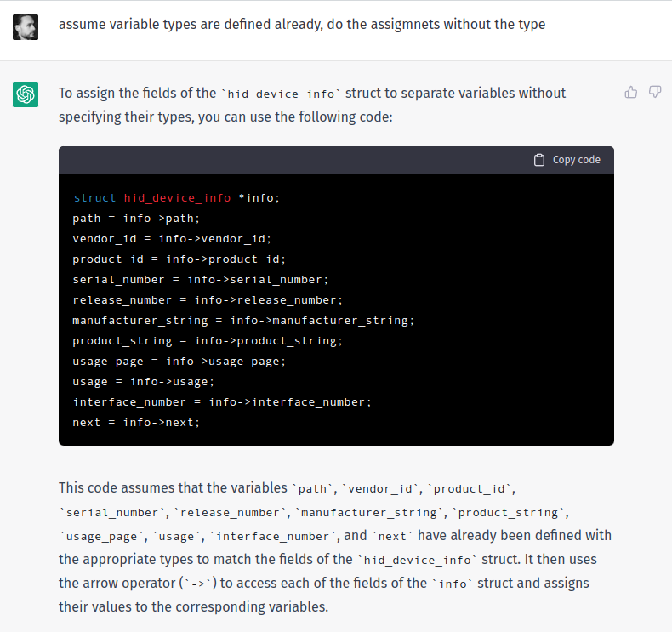Click the release_number assignment code line
The image size is (672, 632).
pyautogui.click(x=207, y=299)
